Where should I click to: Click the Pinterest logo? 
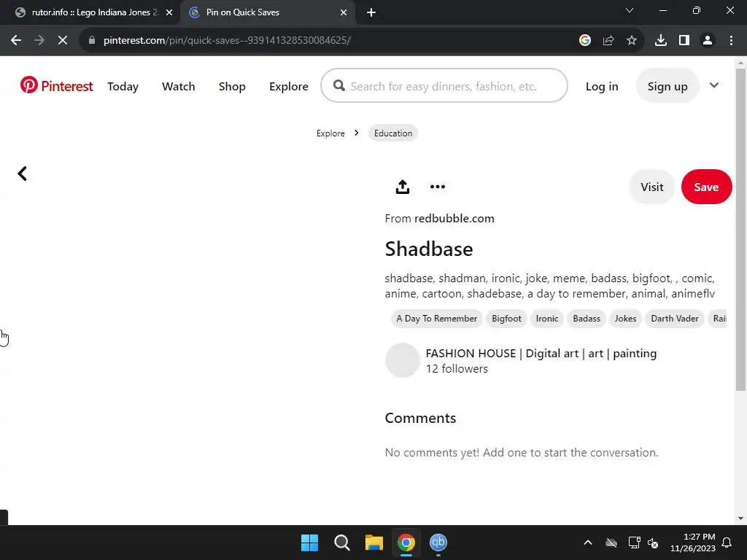(56, 86)
